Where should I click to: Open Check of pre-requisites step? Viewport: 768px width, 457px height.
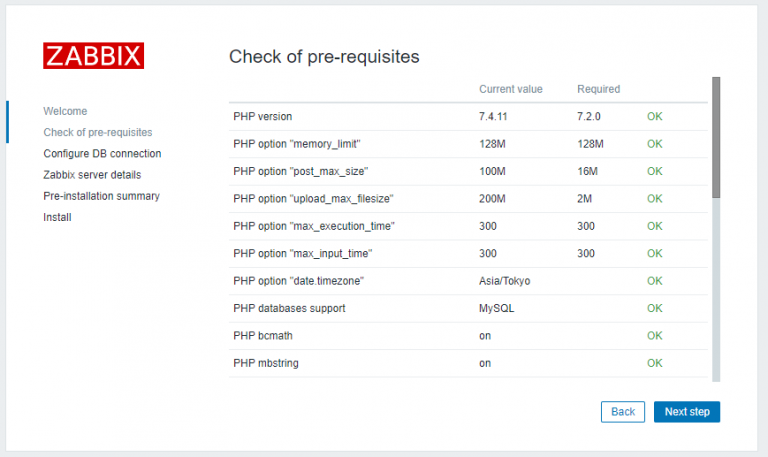pyautogui.click(x=98, y=132)
